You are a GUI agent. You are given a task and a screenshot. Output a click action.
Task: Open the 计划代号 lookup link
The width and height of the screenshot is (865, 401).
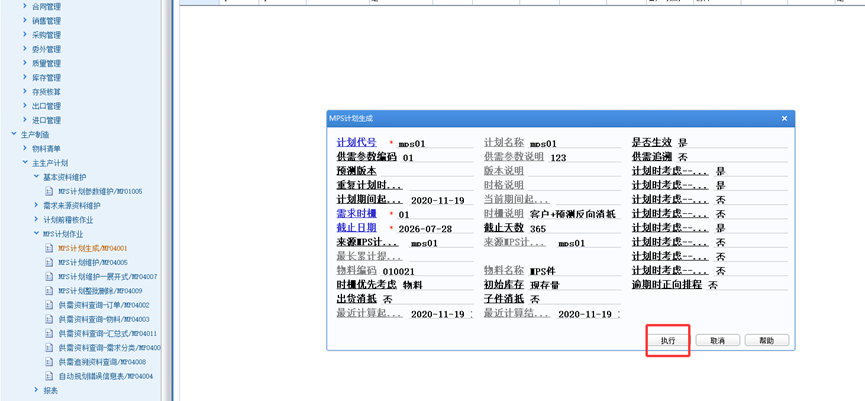357,142
